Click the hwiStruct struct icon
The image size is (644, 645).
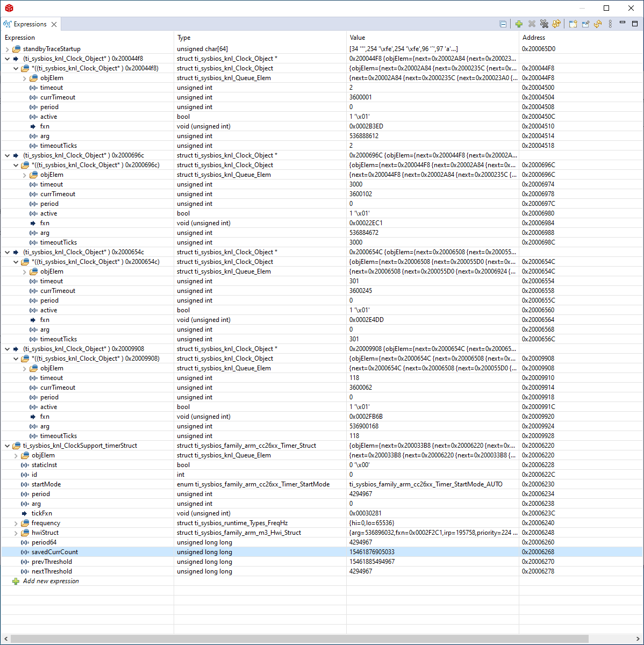[x=25, y=533]
